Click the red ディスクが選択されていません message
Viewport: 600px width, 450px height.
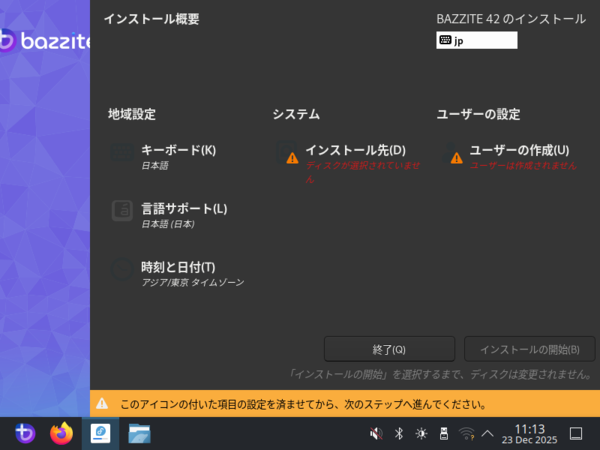tap(362, 172)
